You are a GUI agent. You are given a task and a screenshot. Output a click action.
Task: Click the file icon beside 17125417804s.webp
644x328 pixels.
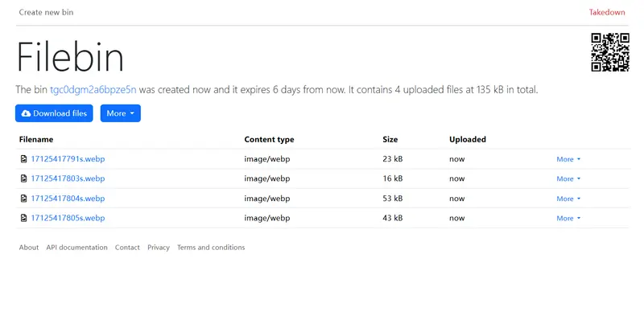pos(24,199)
